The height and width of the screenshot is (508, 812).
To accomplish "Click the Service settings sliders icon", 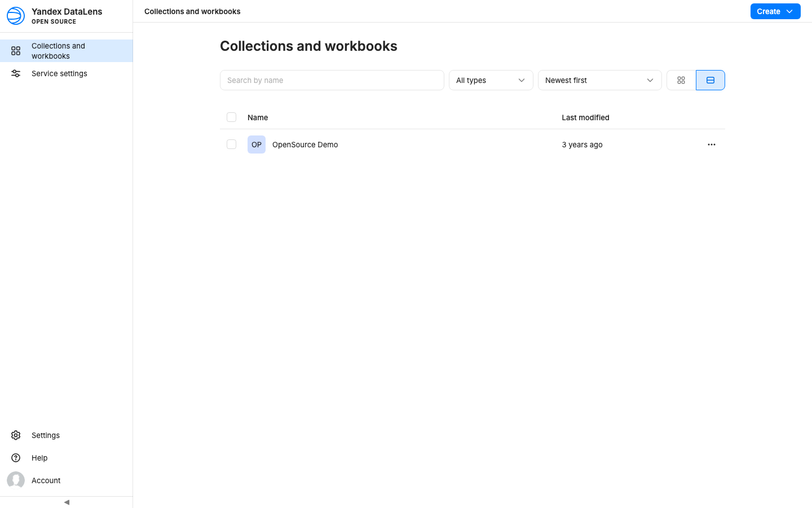I will click(16, 73).
